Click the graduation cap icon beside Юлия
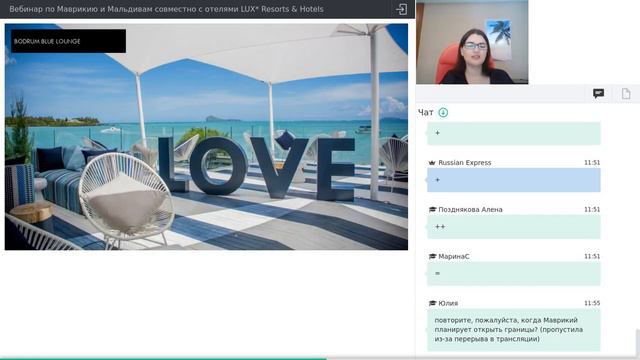This screenshot has width=640, height=360. coord(432,303)
